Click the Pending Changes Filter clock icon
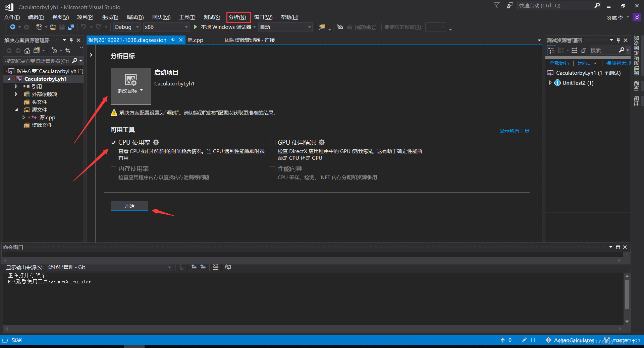The height and width of the screenshot is (348, 644). pyautogui.click(x=54, y=50)
